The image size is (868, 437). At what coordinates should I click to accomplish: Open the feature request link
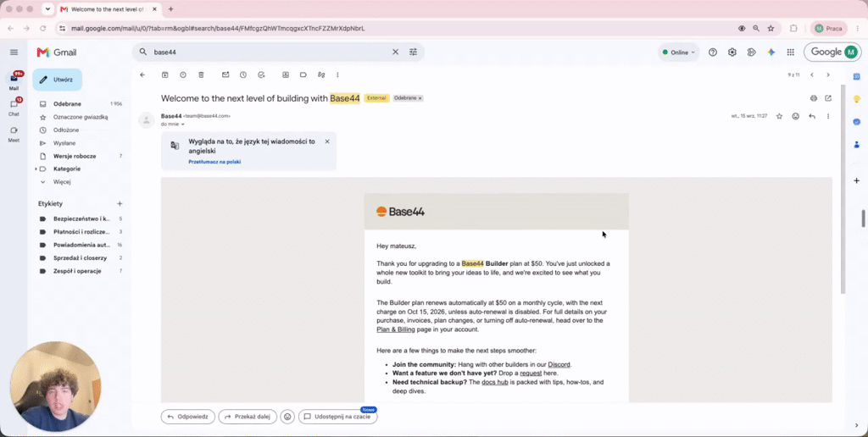pos(531,373)
